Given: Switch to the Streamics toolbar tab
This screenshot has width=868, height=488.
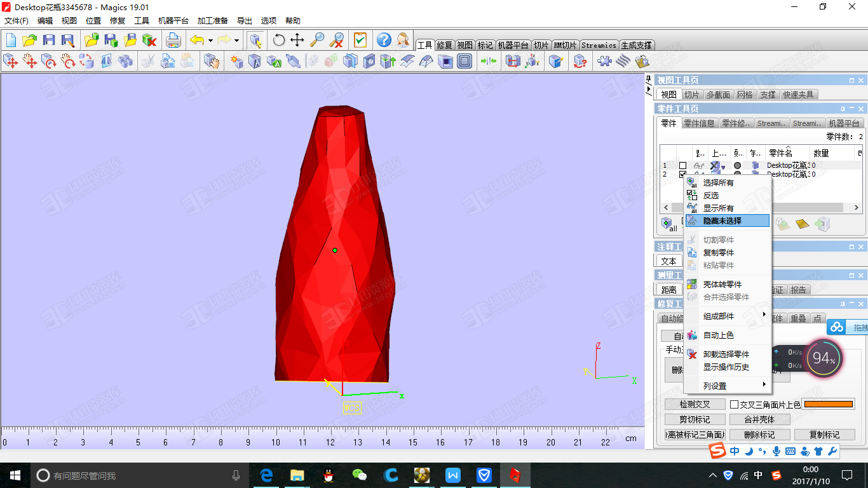Looking at the screenshot, I should pos(599,45).
